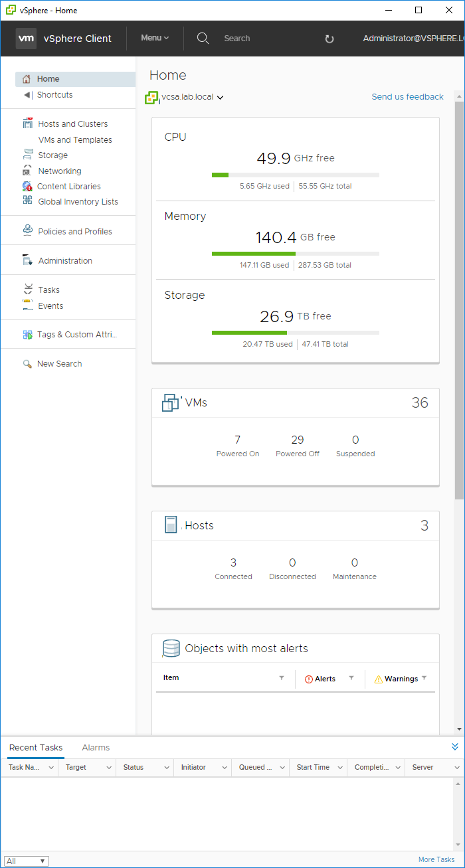Click the vCenter server icon beside vcsa.lab.local
The width and height of the screenshot is (465, 868).
point(152,98)
